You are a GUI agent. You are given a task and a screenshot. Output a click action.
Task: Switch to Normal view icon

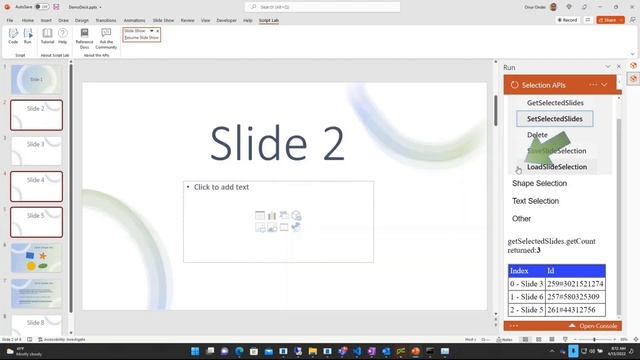point(525,339)
